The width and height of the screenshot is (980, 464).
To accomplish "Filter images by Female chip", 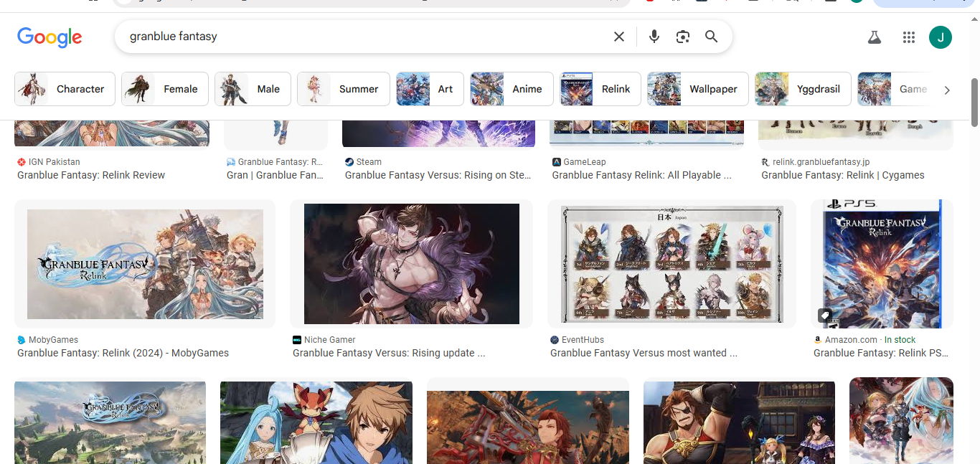I will coord(165,89).
